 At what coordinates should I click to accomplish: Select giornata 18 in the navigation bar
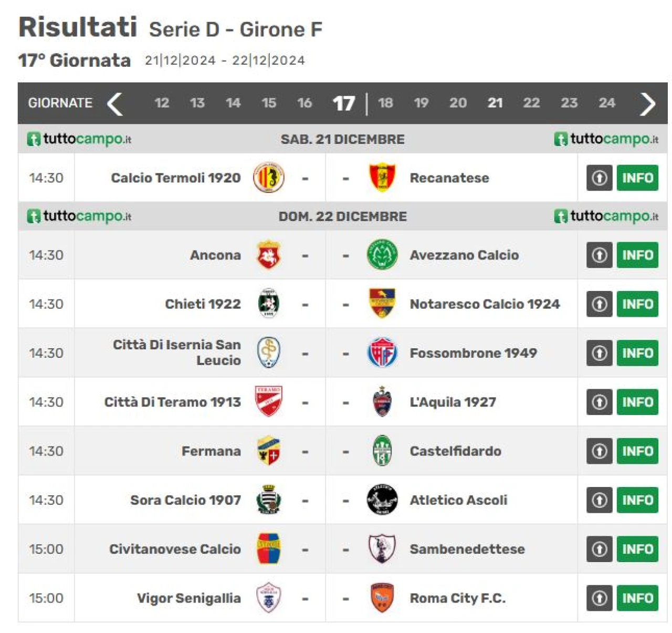(386, 103)
